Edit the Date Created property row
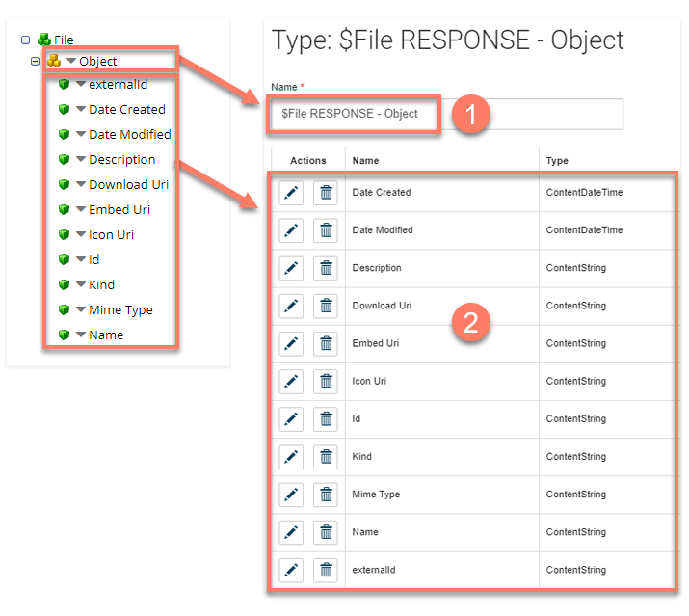This screenshot has height=616, width=689. pos(291,193)
